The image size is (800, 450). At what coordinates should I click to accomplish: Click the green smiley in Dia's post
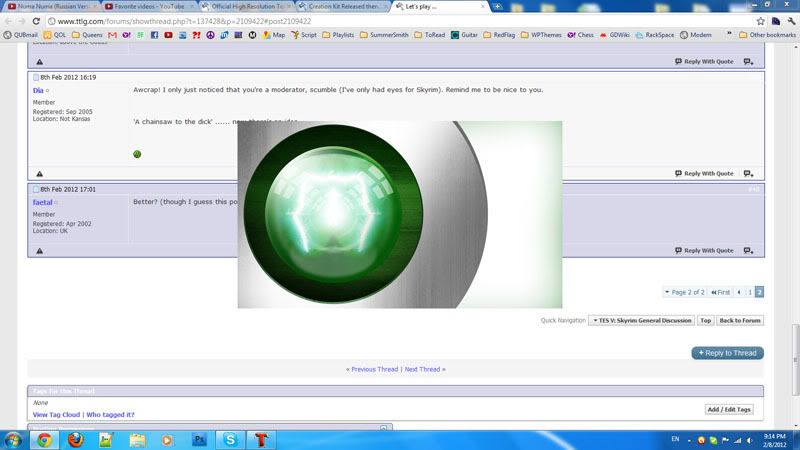pyautogui.click(x=137, y=154)
